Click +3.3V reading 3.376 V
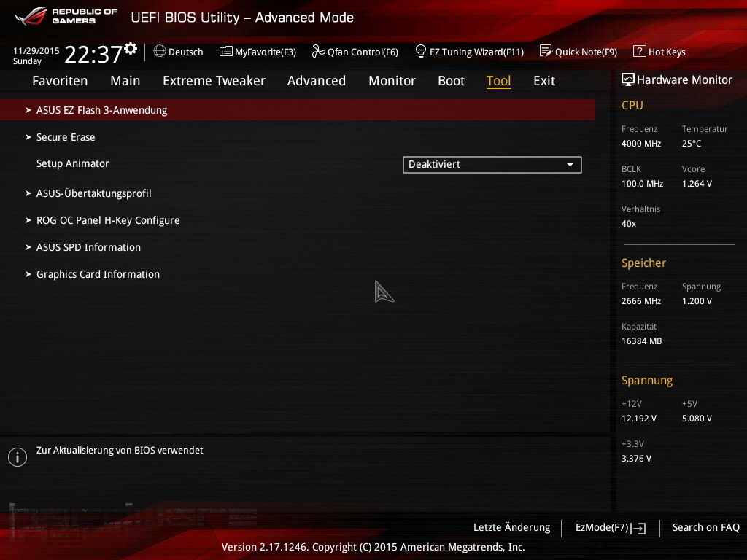Screen dimensions: 747x560 click(636, 459)
